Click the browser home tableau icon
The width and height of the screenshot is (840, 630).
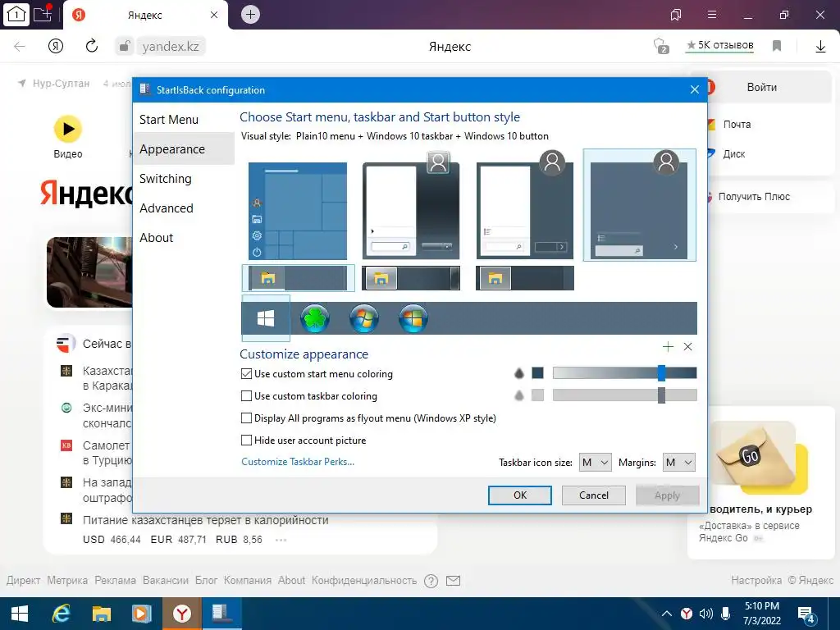[16, 15]
